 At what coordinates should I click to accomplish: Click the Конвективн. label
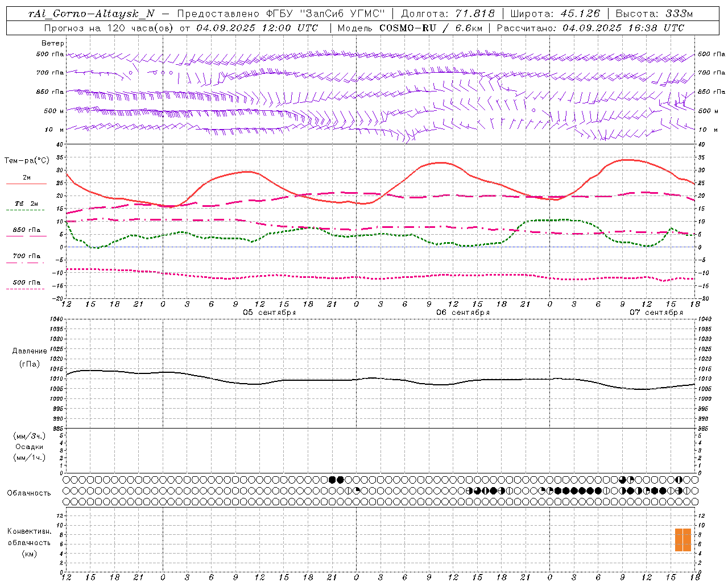pyautogui.click(x=30, y=531)
